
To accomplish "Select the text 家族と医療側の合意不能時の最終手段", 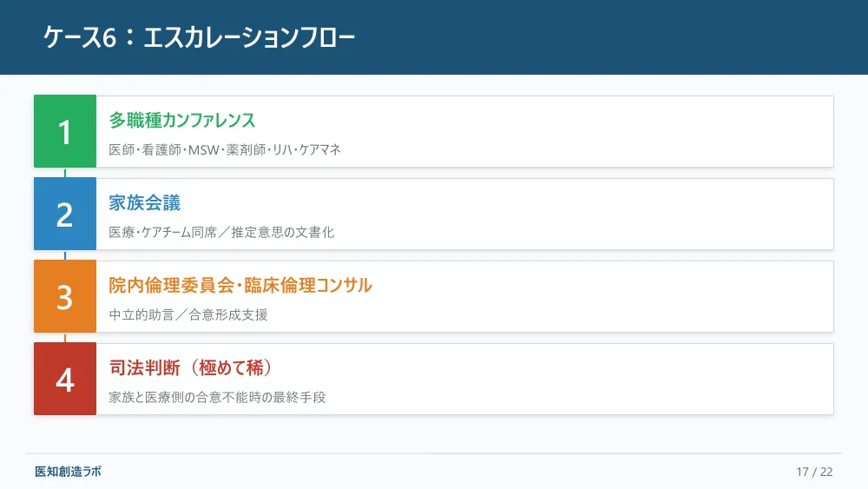I will click(x=217, y=397).
